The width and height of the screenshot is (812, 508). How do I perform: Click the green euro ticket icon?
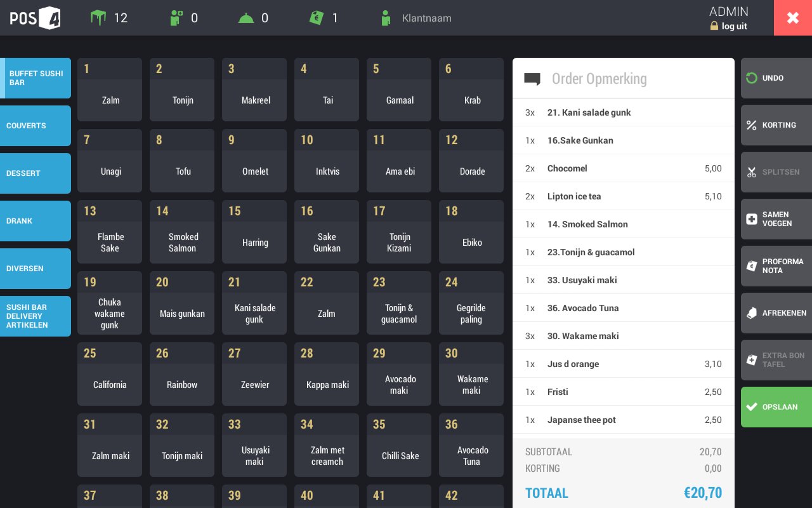[316, 18]
